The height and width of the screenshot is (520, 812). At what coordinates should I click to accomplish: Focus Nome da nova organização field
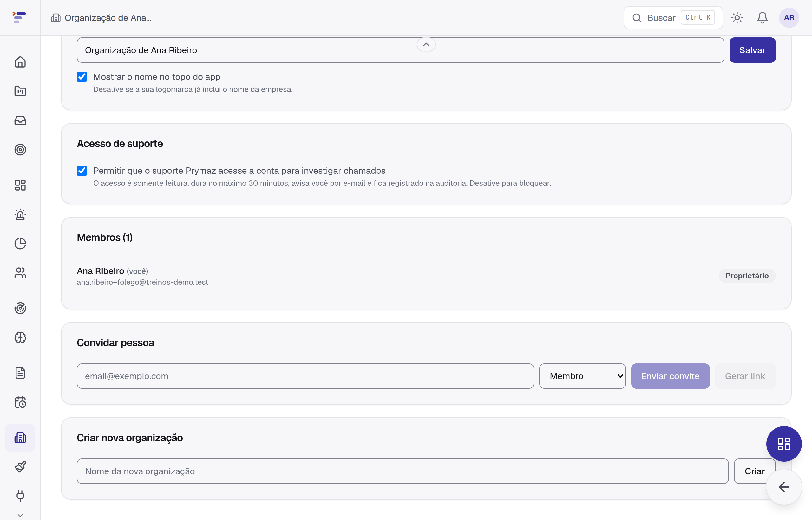403,471
